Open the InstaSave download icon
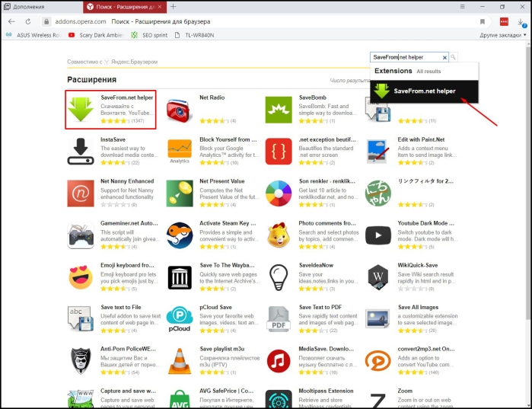This screenshot has width=532, height=409. click(x=81, y=152)
